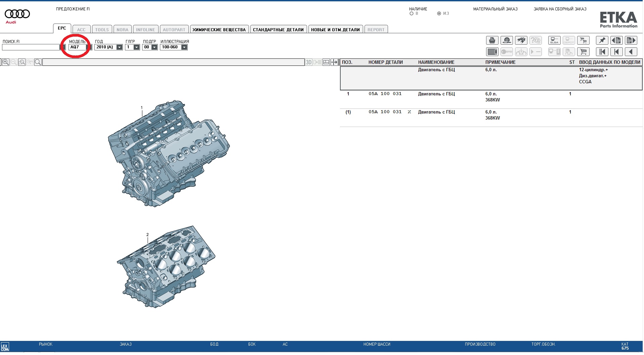Switch to the INFOLINE tab
The height and width of the screenshot is (355, 644).
(x=145, y=30)
